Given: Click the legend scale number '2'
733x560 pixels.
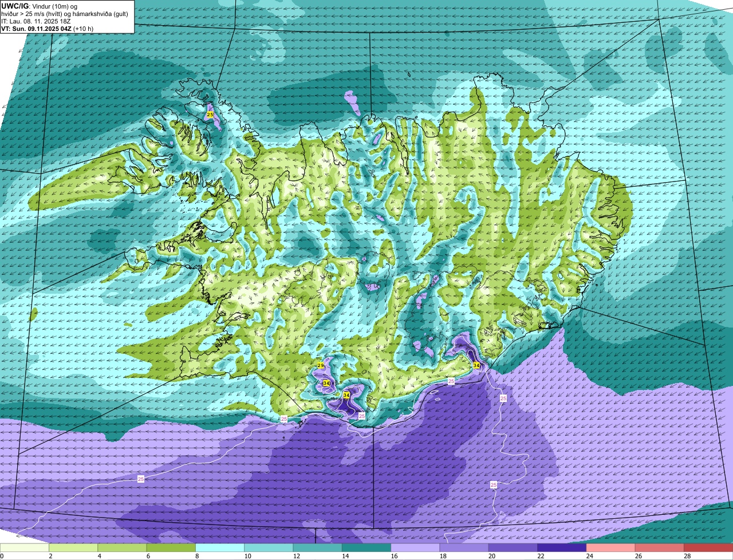Looking at the screenshot, I should point(50,556).
